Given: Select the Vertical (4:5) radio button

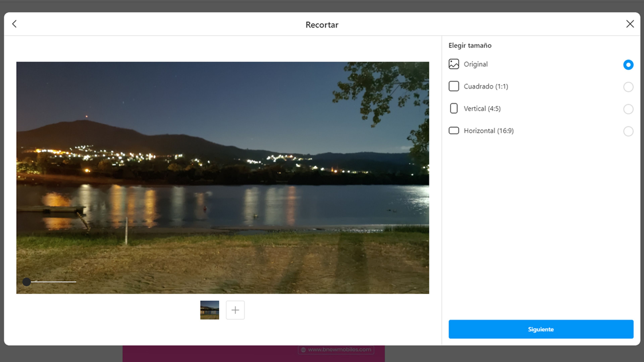Looking at the screenshot, I should 628,109.
